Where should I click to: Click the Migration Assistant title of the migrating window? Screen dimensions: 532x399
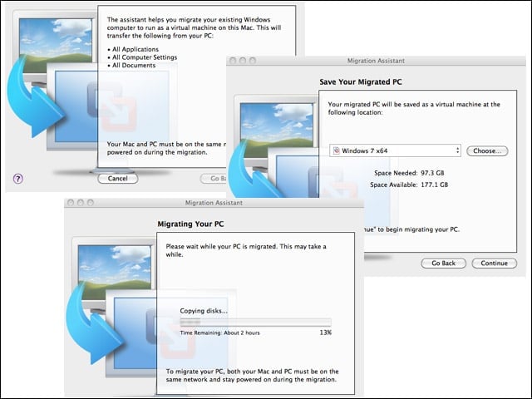pyautogui.click(x=214, y=203)
